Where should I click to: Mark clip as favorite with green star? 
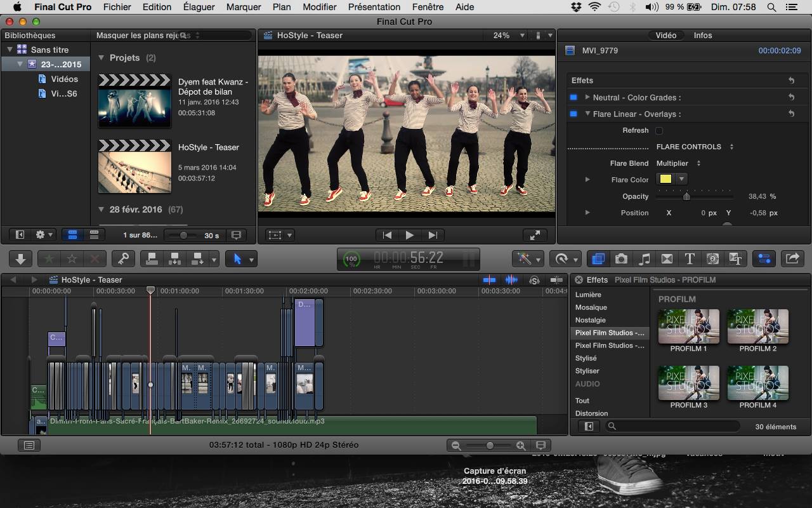49,258
